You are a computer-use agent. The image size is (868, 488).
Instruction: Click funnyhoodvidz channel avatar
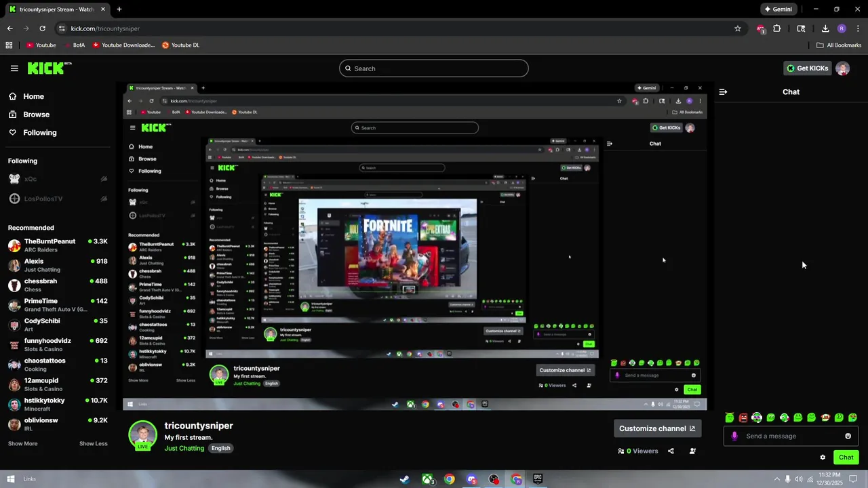point(14,345)
